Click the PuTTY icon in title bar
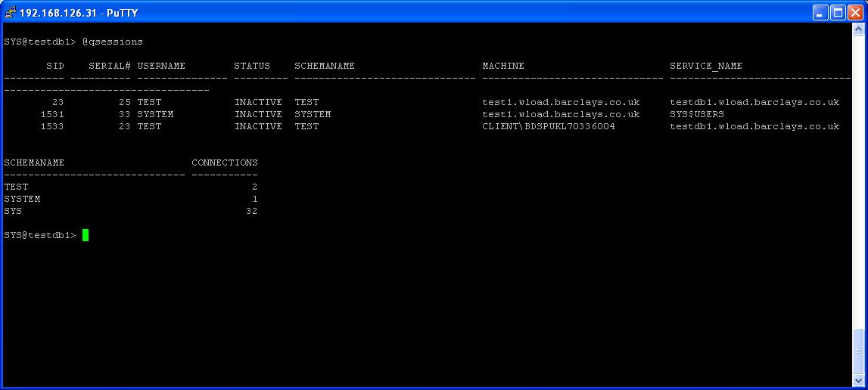This screenshot has width=868, height=390. tap(10, 12)
